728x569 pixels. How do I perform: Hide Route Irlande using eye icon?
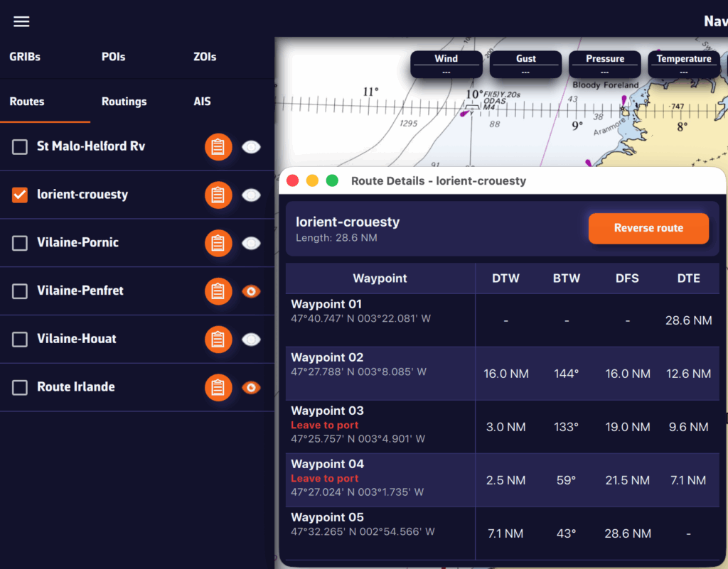pos(251,387)
